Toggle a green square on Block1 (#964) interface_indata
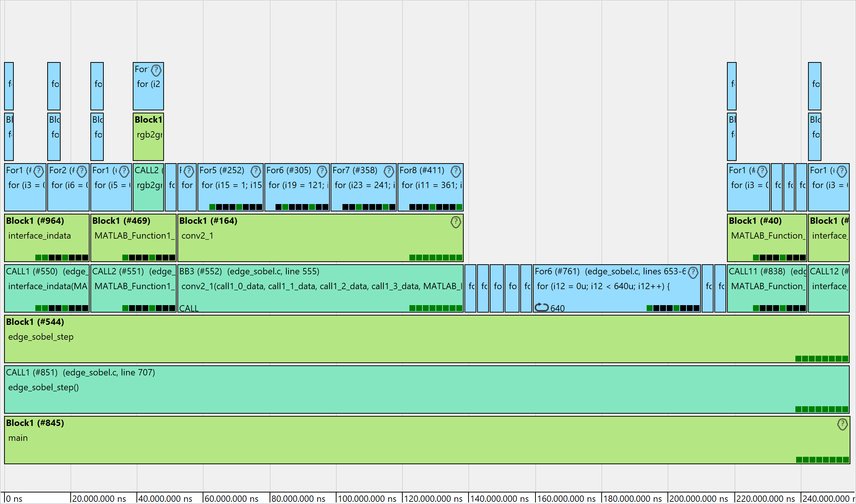The height and width of the screenshot is (504, 856). click(39, 257)
